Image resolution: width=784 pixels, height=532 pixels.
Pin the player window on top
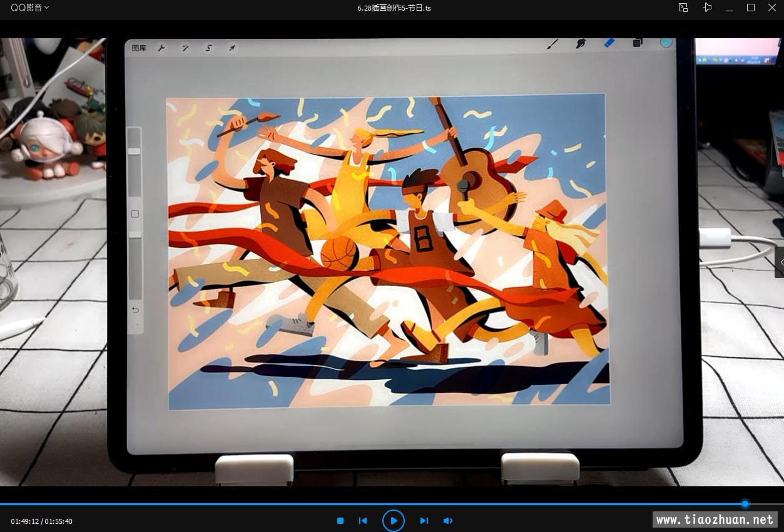tap(707, 8)
